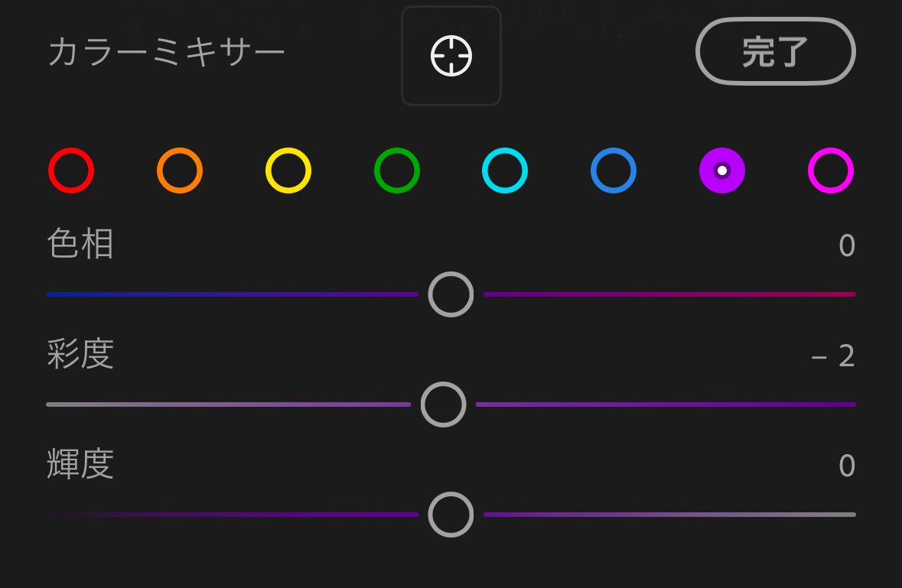Screen dimensions: 902x588
Task: Click the 色相 hue slider handle
Action: click(x=451, y=294)
